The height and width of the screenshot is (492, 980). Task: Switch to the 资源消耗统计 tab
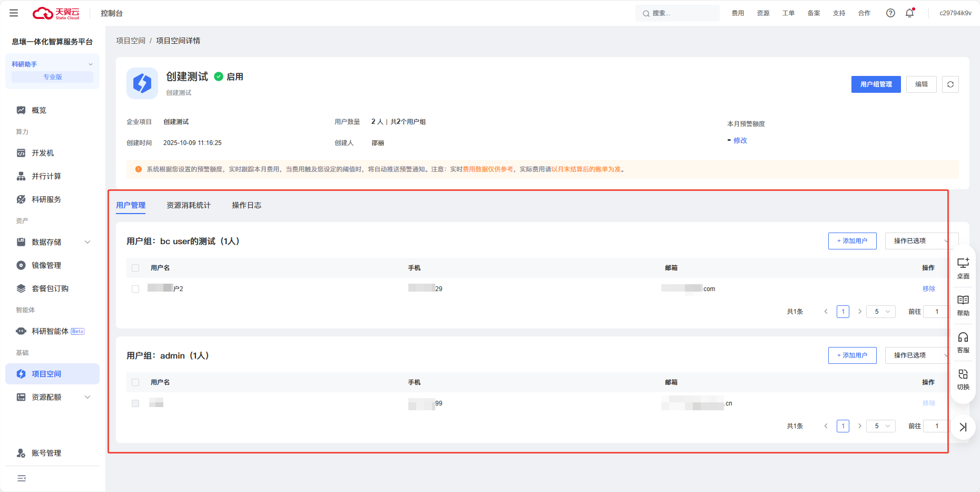[188, 205]
